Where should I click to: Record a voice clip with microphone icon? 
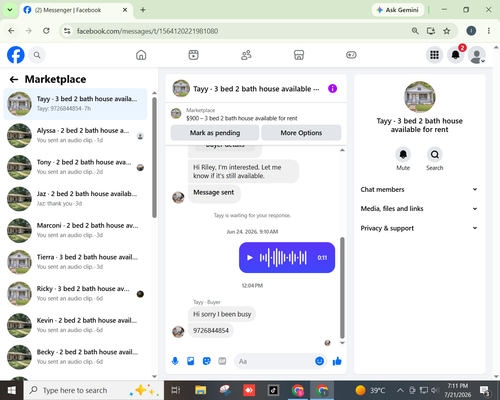click(175, 361)
